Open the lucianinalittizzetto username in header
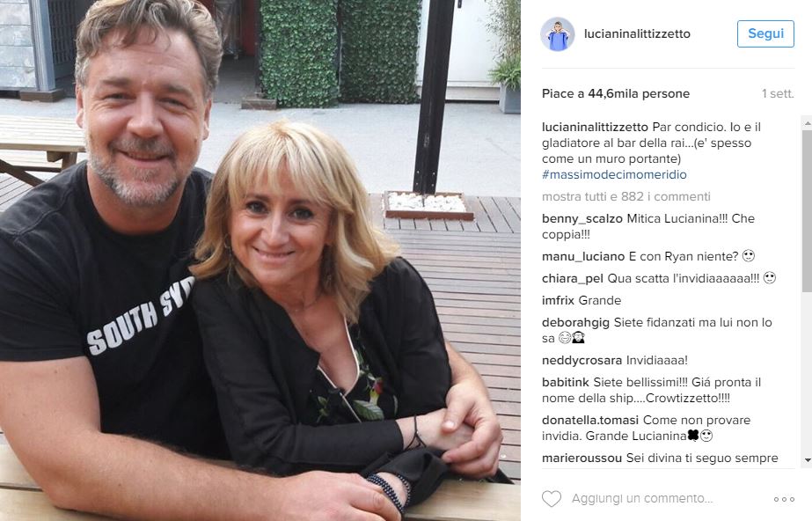Screen dimensions: 812x521 (x=637, y=33)
